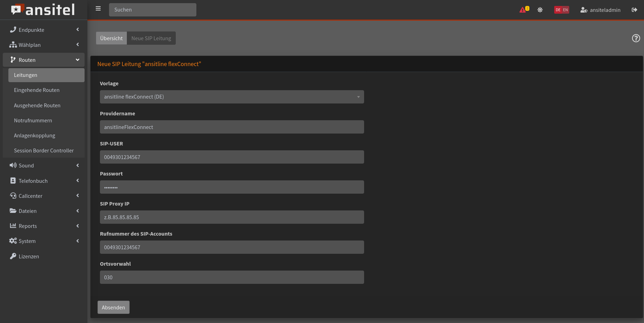Open the help question mark icon
The width and height of the screenshot is (644, 323).
pos(636,38)
